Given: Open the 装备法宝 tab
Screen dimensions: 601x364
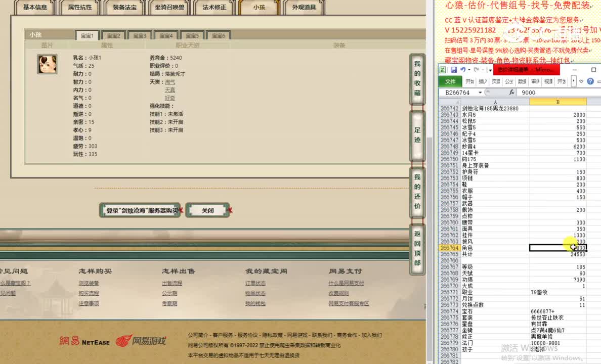Looking at the screenshot, I should tap(124, 7).
